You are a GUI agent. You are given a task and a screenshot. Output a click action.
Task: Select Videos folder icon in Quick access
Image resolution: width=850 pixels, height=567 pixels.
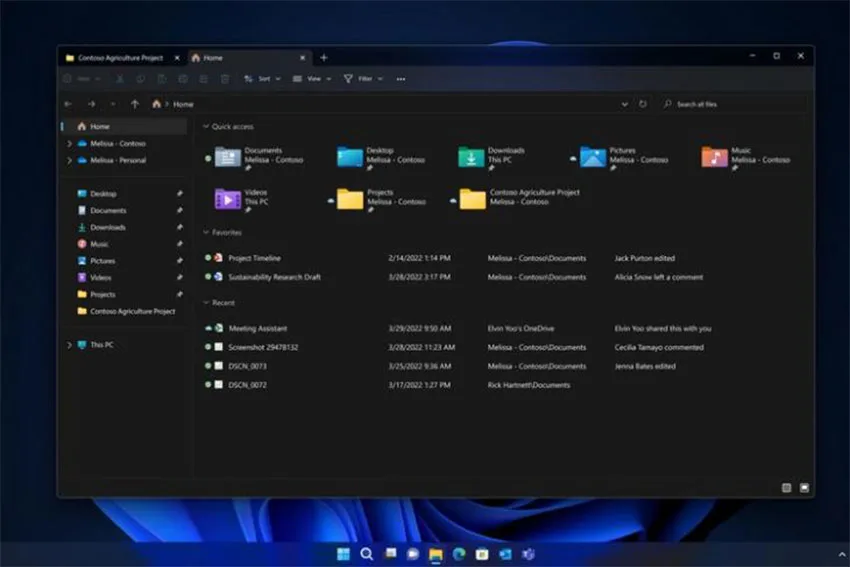(x=228, y=199)
